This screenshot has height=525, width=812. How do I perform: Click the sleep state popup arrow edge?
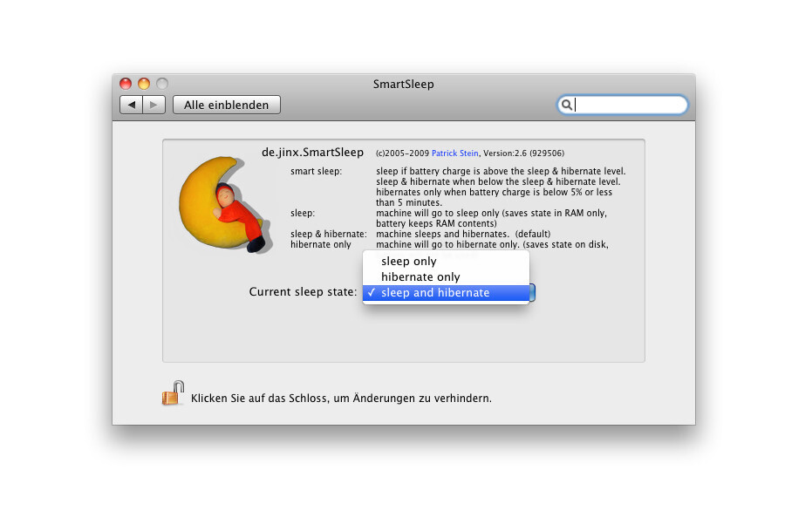coord(532,292)
